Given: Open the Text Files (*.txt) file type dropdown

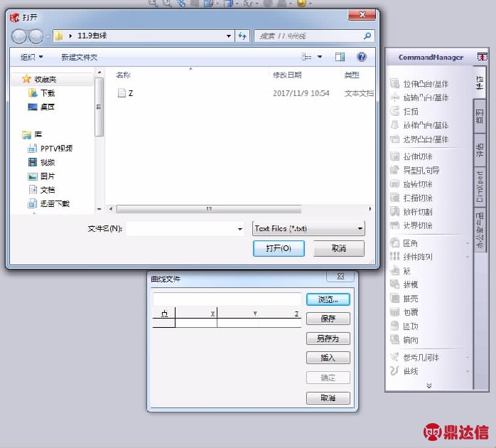Looking at the screenshot, I should 308,228.
